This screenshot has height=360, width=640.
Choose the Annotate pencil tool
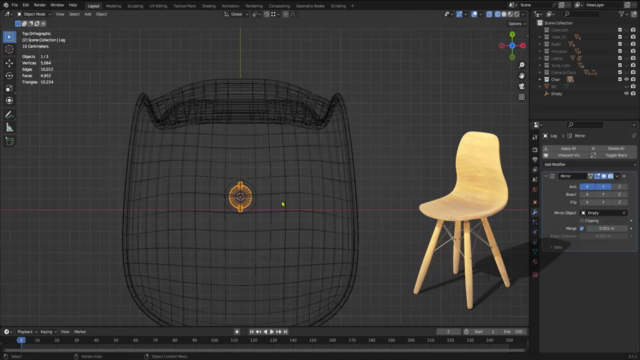[9, 115]
